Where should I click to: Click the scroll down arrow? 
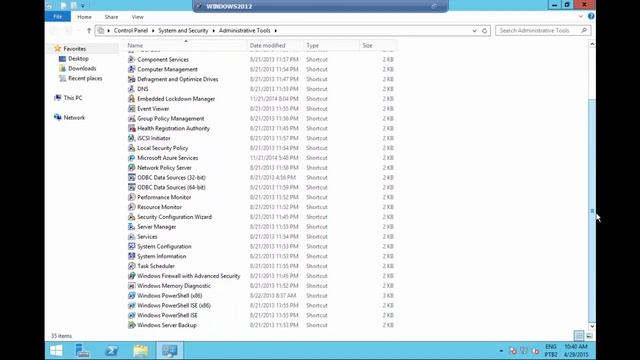pyautogui.click(x=592, y=326)
